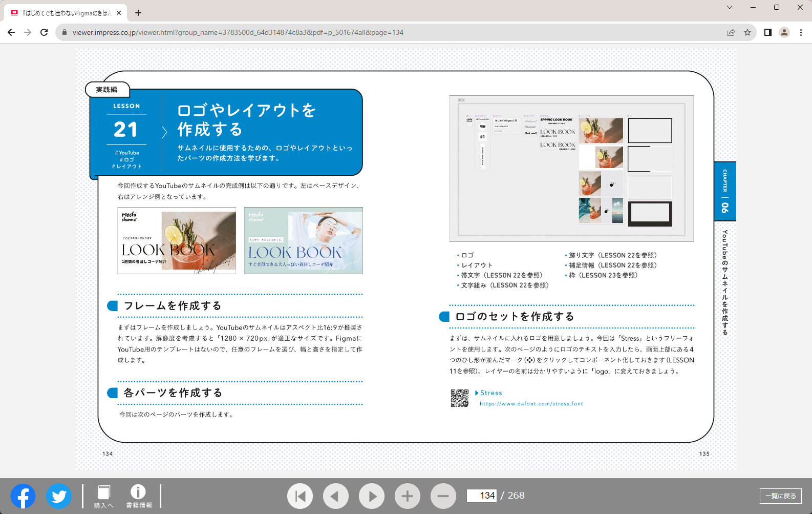Image resolution: width=812 pixels, height=514 pixels.
Task: Click list item 飾り文字 (LESSON 22を参照)
Action: (x=613, y=255)
